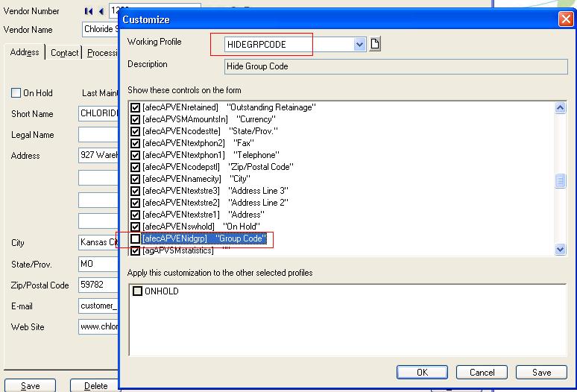The height and width of the screenshot is (392, 577).
Task: Click the new profile document icon
Action: click(375, 44)
